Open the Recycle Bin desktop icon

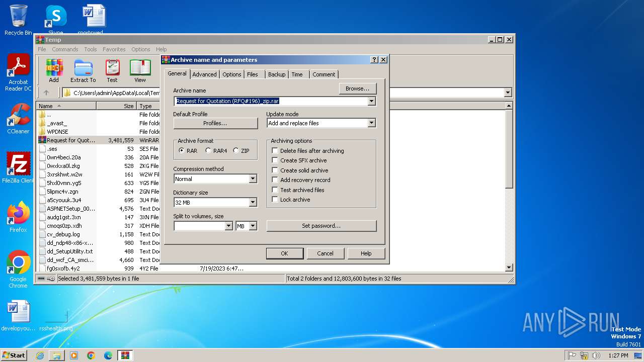coord(18,20)
